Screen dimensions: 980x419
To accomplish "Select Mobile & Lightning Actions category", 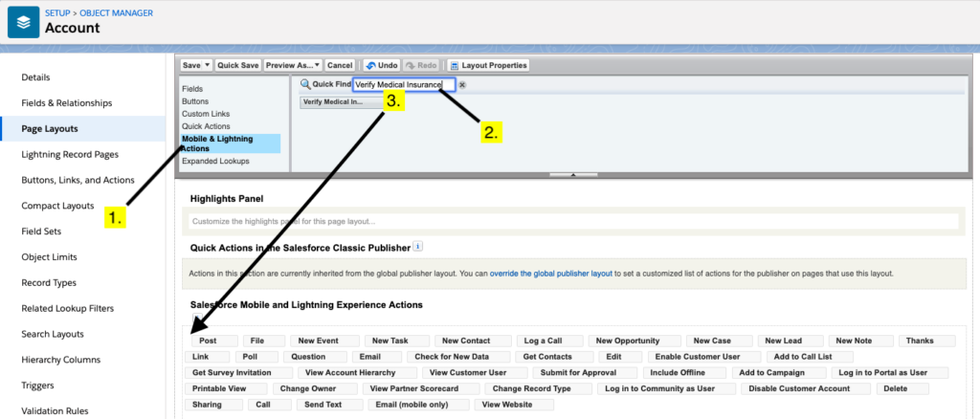I will [230, 143].
